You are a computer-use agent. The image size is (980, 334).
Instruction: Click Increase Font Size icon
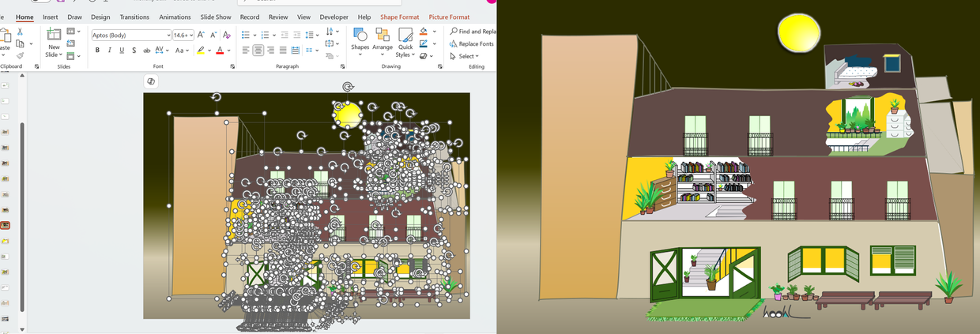[x=201, y=35]
